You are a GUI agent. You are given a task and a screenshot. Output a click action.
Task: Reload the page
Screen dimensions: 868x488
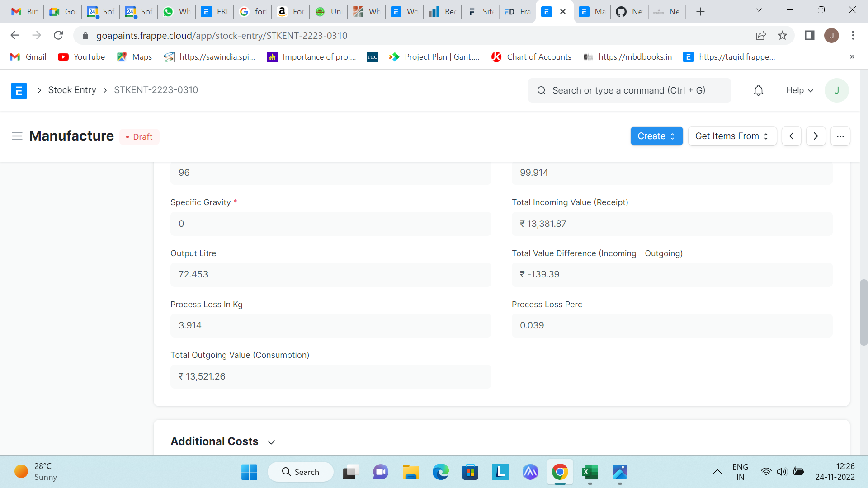[x=58, y=35]
